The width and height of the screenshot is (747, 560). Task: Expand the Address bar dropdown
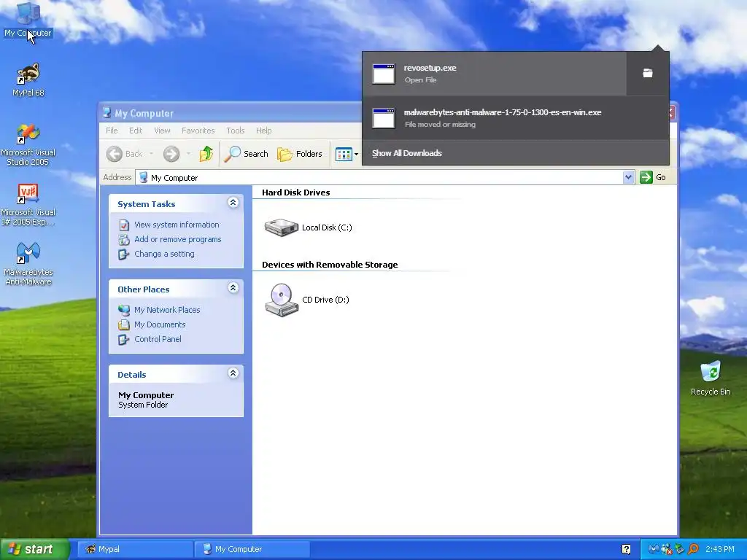(628, 177)
